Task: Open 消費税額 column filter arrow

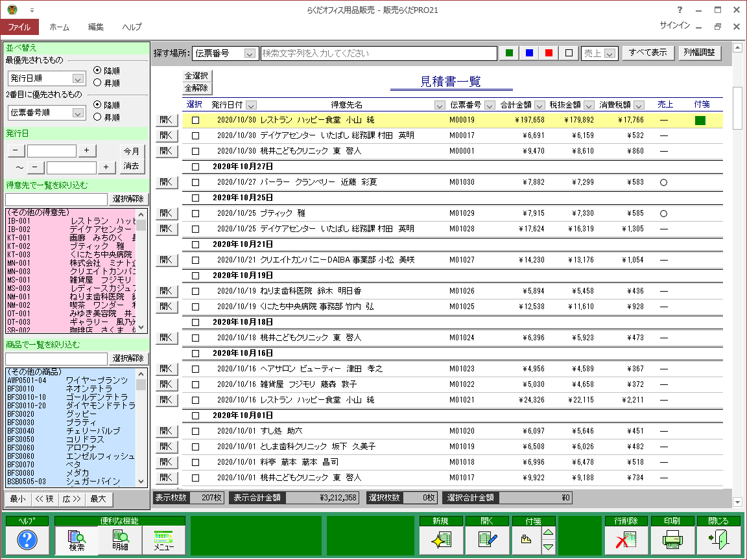Action: [639, 105]
